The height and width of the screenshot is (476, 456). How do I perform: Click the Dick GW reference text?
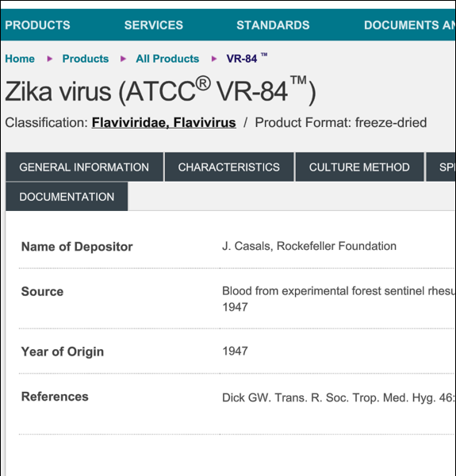pyautogui.click(x=339, y=397)
